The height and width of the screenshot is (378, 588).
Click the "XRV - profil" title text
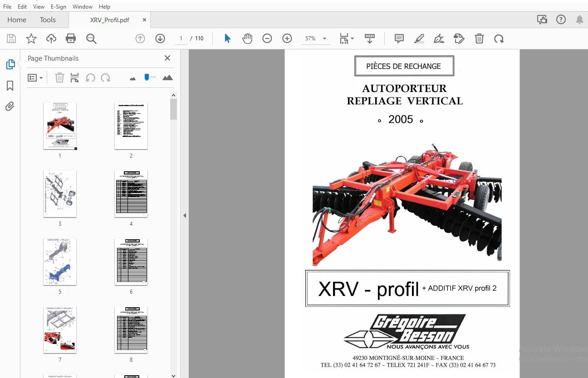coord(368,289)
